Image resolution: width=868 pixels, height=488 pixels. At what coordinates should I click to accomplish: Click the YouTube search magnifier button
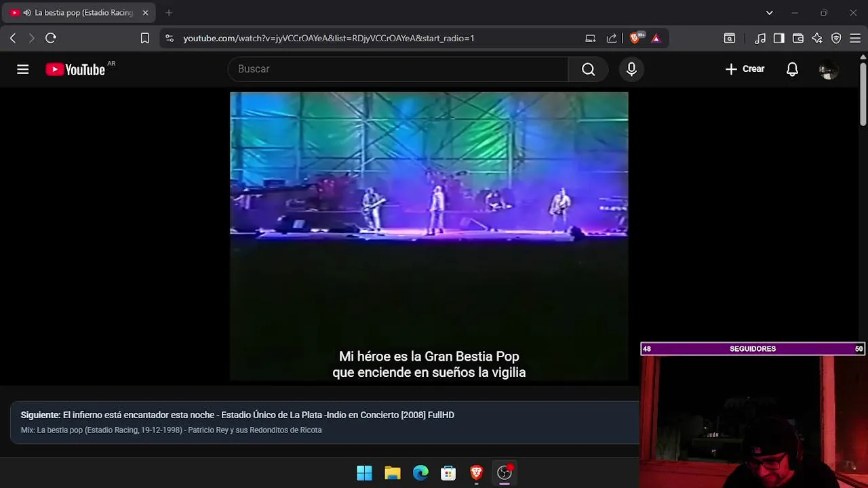click(x=588, y=69)
